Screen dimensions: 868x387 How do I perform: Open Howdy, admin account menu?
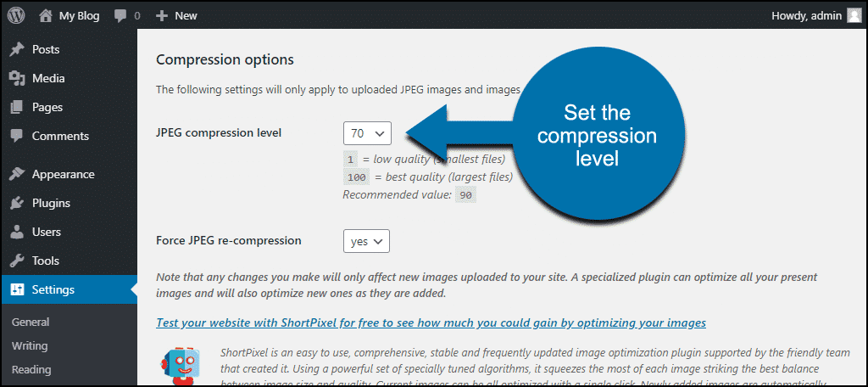coord(815,15)
